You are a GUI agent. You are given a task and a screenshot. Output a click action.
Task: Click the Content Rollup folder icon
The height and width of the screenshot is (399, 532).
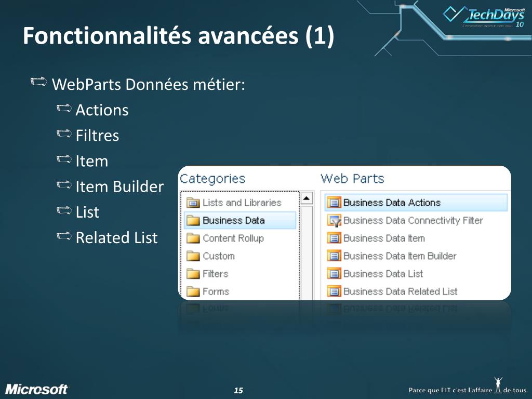click(193, 238)
